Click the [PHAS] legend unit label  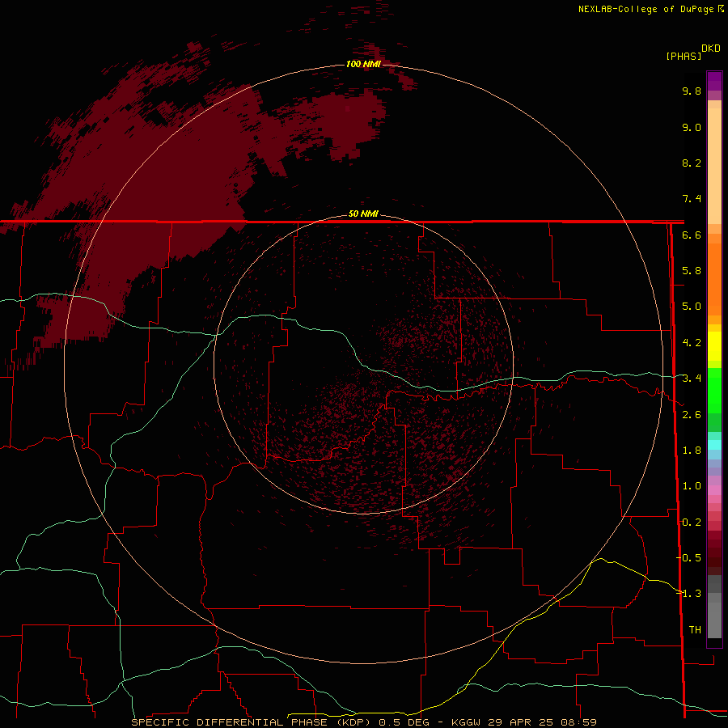point(684,56)
